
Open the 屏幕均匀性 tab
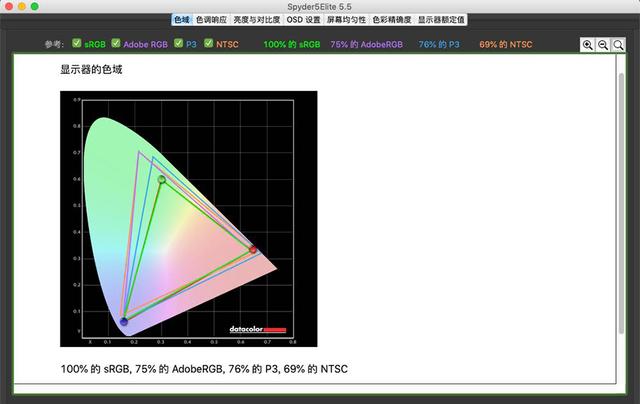coord(346,20)
